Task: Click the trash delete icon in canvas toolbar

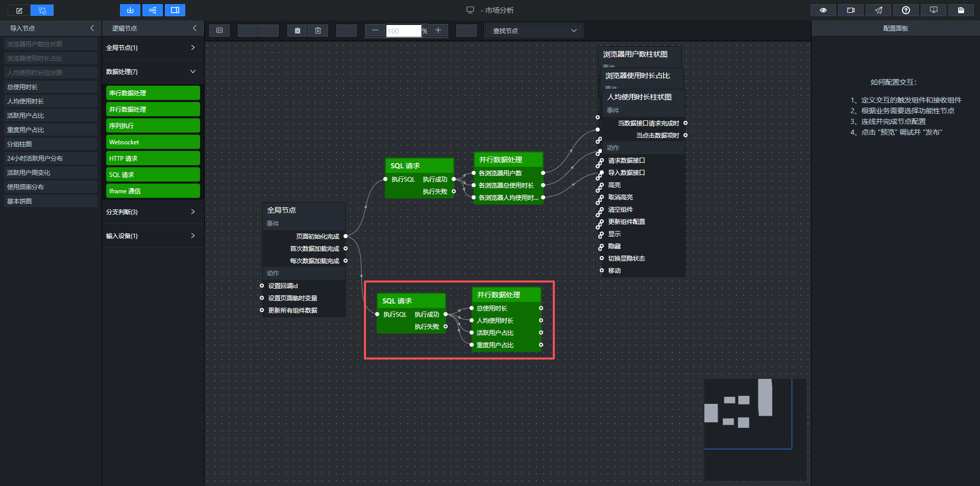Action: 318,31
